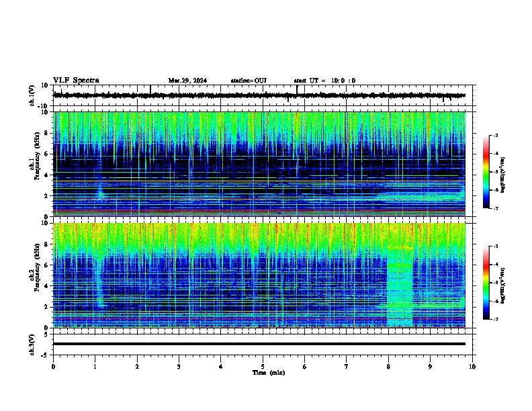Click the "-3" tick on ch.2 colorbar
532x411 pixels.
[x=495, y=246]
